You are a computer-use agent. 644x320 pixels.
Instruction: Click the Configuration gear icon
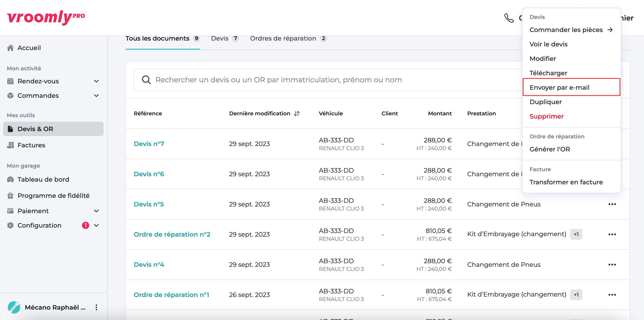[10, 225]
